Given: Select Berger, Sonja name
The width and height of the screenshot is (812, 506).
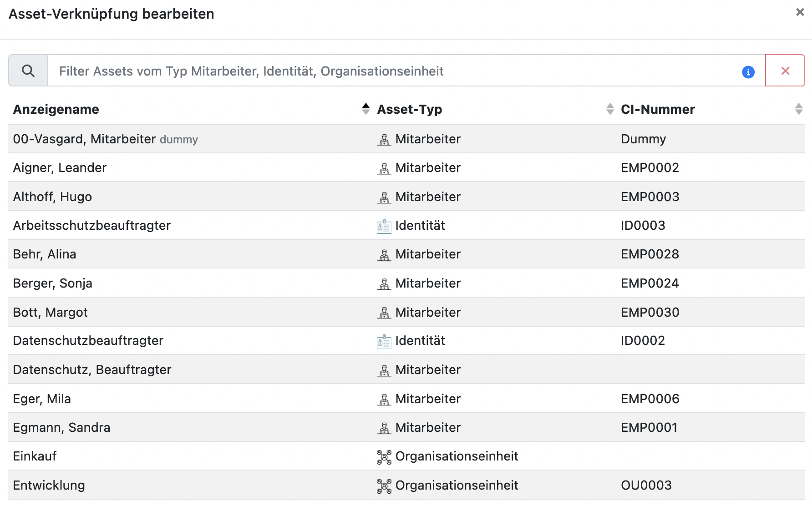Looking at the screenshot, I should pos(53,283).
